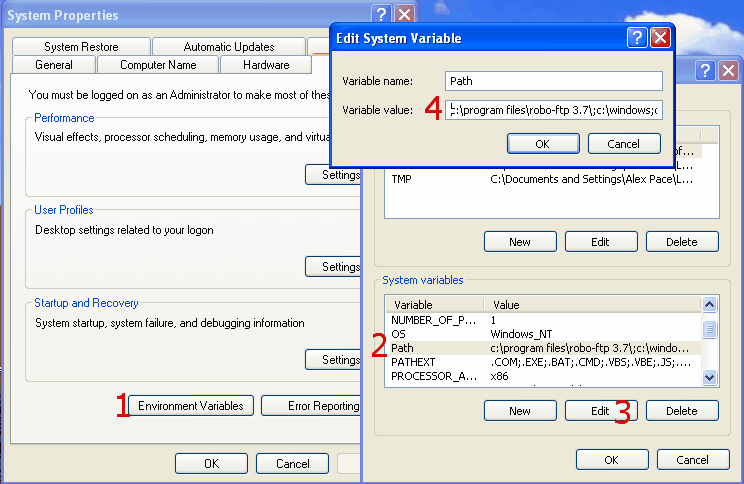Open the General tab

(x=54, y=65)
